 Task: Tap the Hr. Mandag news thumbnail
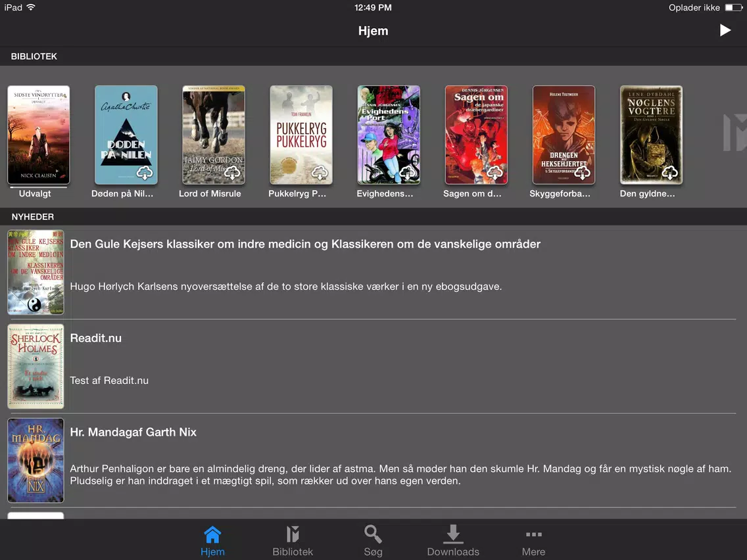36,461
